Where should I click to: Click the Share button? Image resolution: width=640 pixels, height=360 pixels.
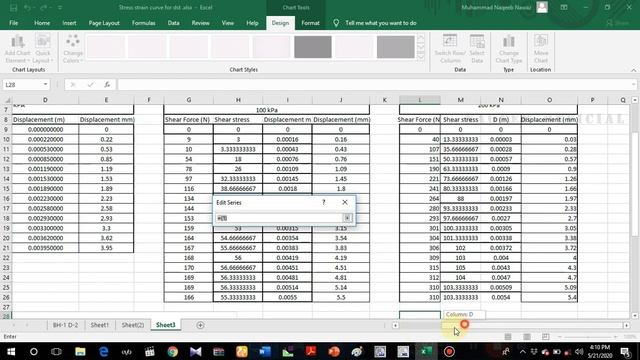pyautogui.click(x=617, y=23)
